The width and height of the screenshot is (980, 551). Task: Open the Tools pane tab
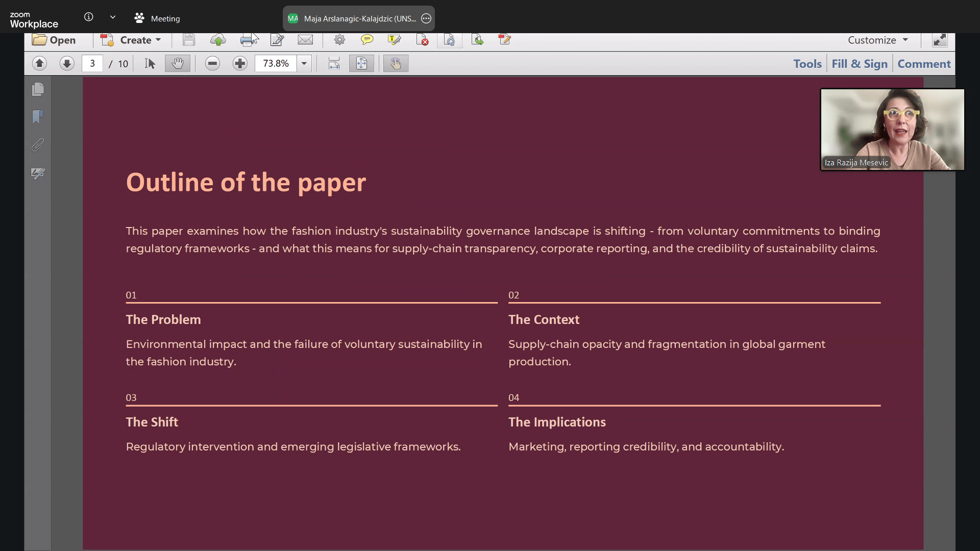tap(807, 64)
